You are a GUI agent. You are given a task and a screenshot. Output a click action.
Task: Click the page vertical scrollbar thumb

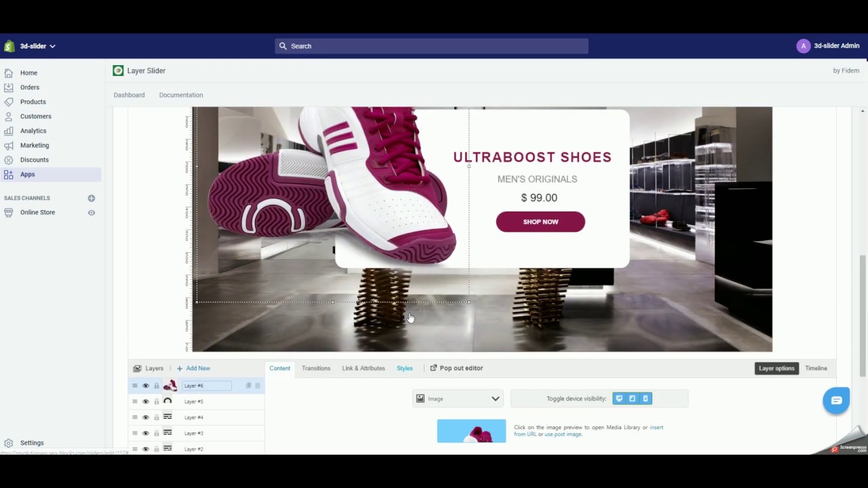click(x=863, y=315)
